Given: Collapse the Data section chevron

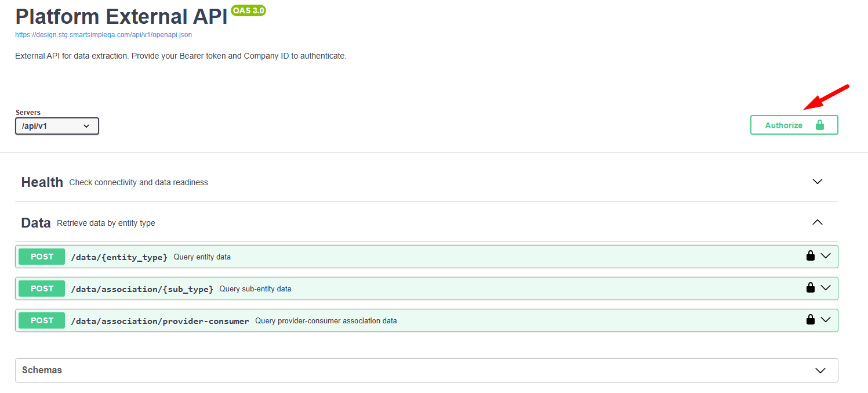Looking at the screenshot, I should tap(818, 222).
